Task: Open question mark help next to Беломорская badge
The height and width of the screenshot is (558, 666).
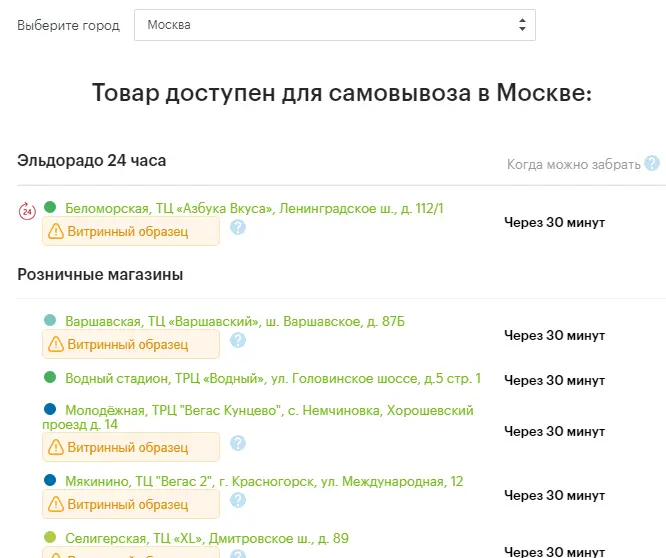Action: (238, 227)
